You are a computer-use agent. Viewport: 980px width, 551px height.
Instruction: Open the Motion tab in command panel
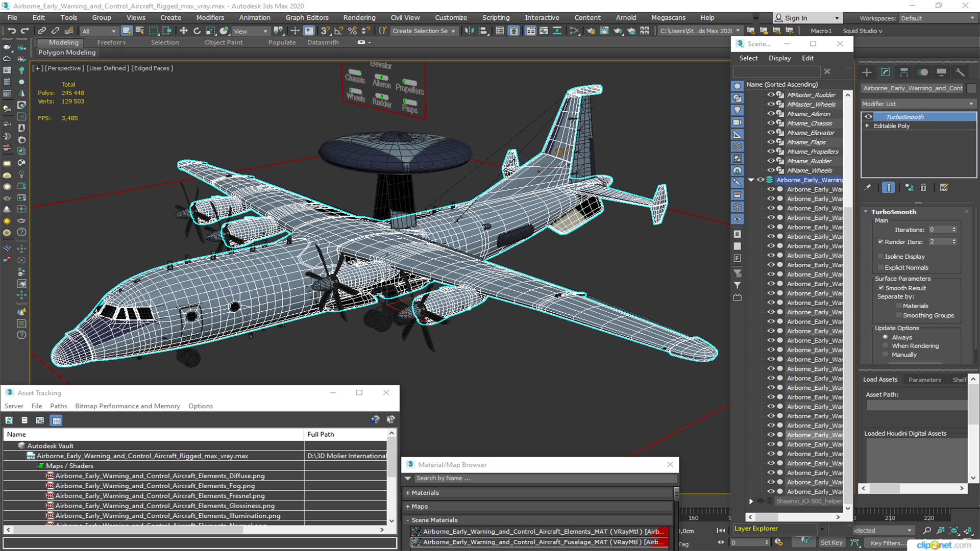click(x=923, y=72)
